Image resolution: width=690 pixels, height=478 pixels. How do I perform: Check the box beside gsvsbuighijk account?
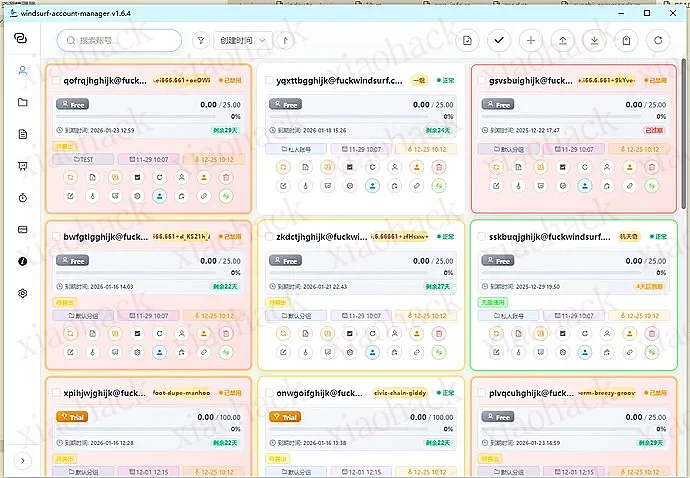(x=481, y=81)
